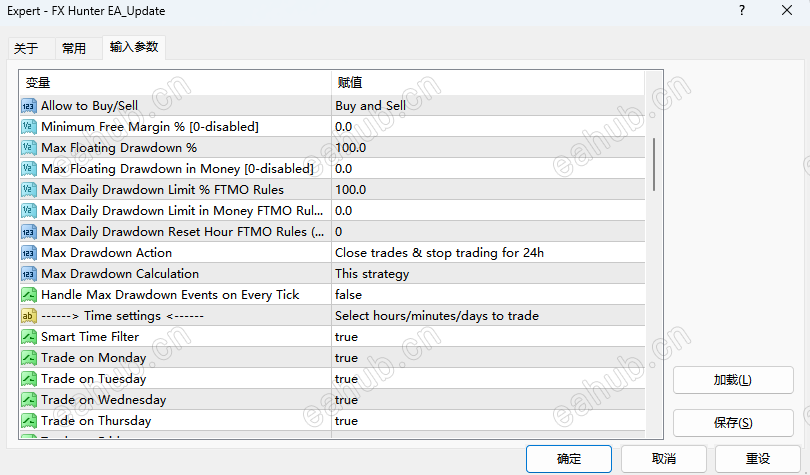Edit 100.0 value of Max Floating Drawdown %
The height and width of the screenshot is (475, 810).
point(350,148)
